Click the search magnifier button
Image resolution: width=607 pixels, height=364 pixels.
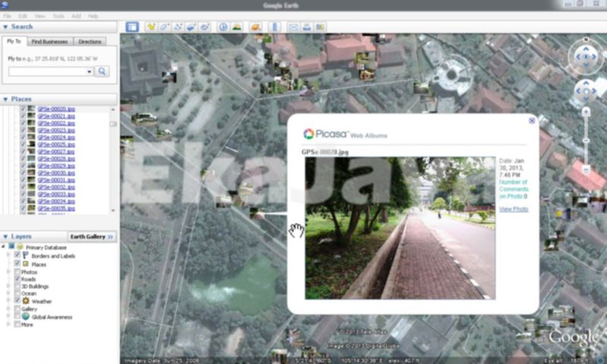102,71
